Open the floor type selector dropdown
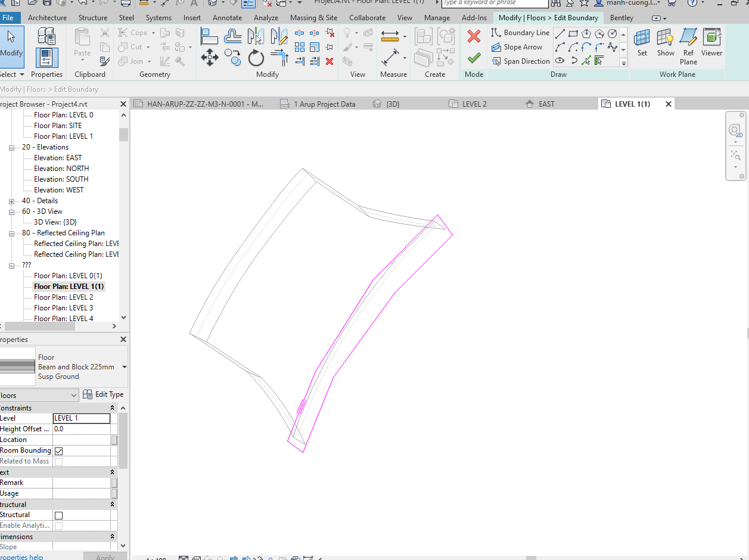Image resolution: width=749 pixels, height=560 pixels. [x=124, y=367]
